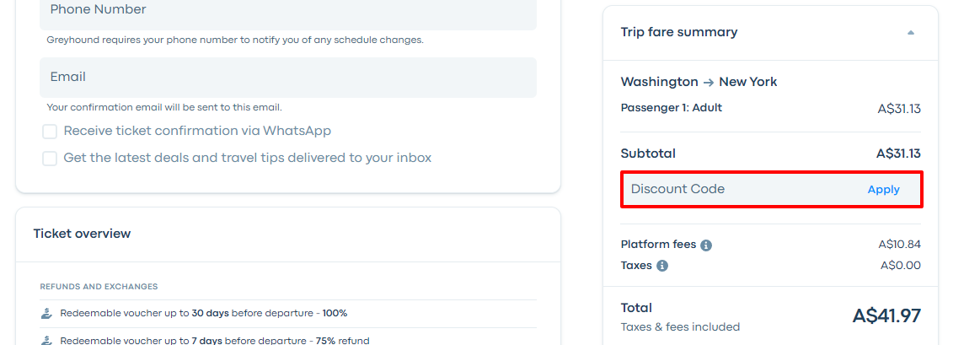Image resolution: width=980 pixels, height=345 pixels.
Task: Click the arrow between Washington and New York
Action: (x=709, y=83)
